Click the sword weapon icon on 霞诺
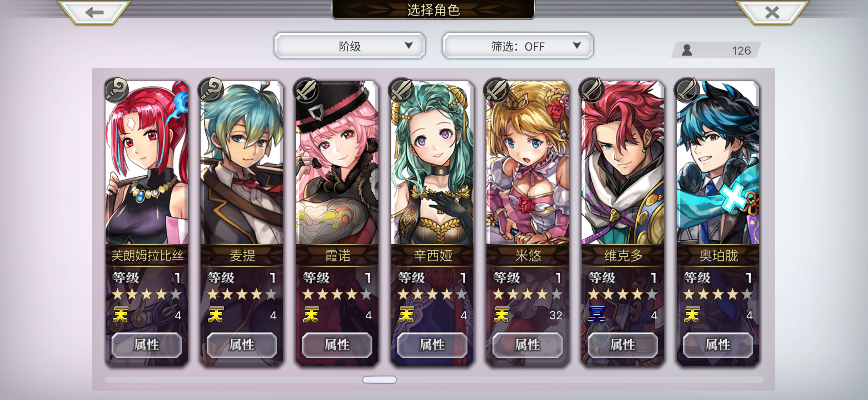 307,90
